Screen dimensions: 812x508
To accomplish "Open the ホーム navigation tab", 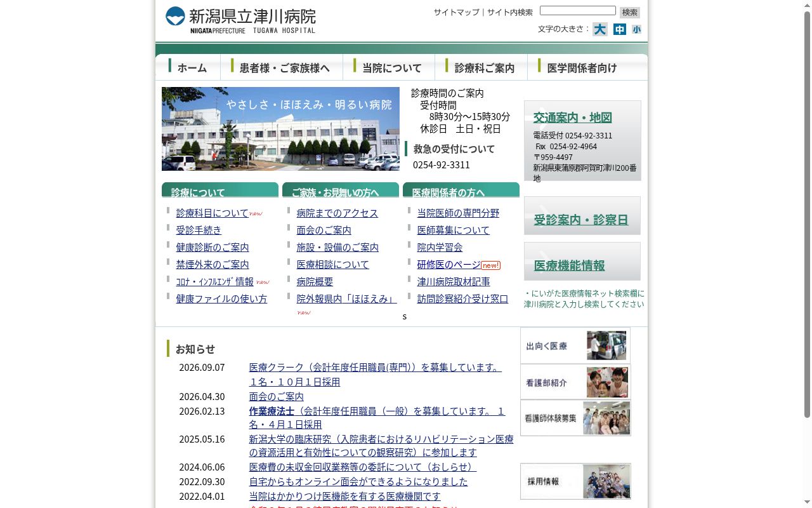I will 188,67.
